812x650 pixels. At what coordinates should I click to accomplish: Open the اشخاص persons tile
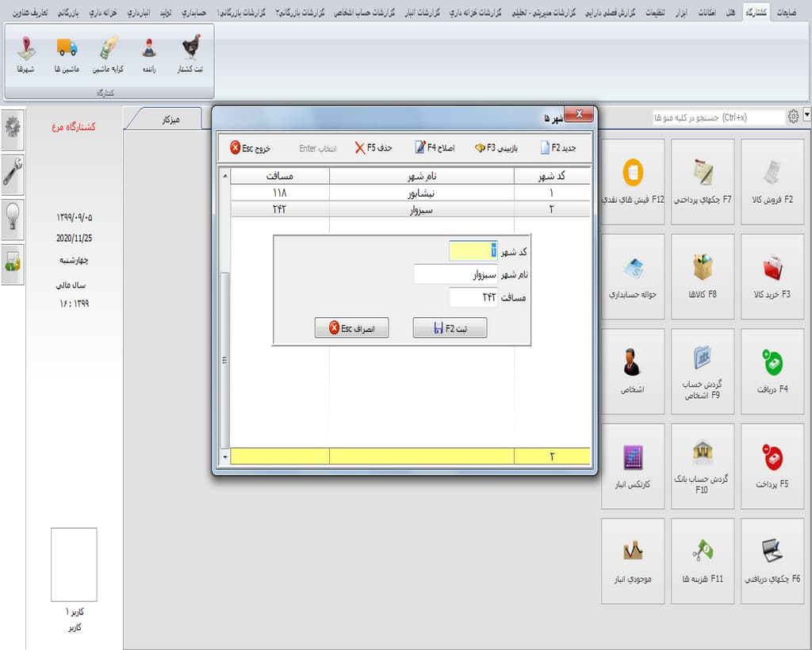point(632,372)
